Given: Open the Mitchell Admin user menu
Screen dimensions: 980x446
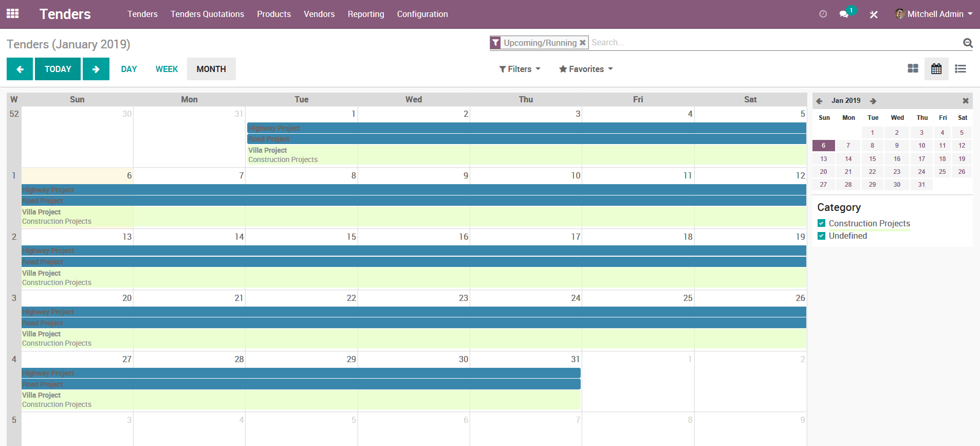Looking at the screenshot, I should [934, 14].
